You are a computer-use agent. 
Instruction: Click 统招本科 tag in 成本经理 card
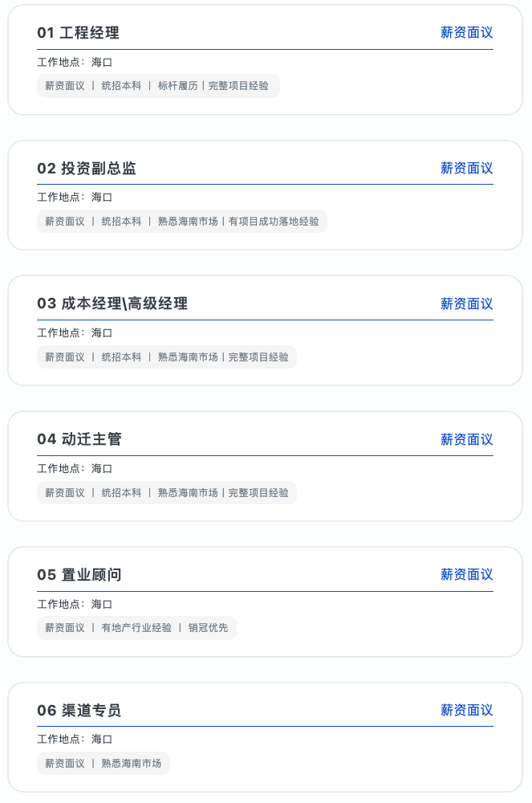[121, 357]
